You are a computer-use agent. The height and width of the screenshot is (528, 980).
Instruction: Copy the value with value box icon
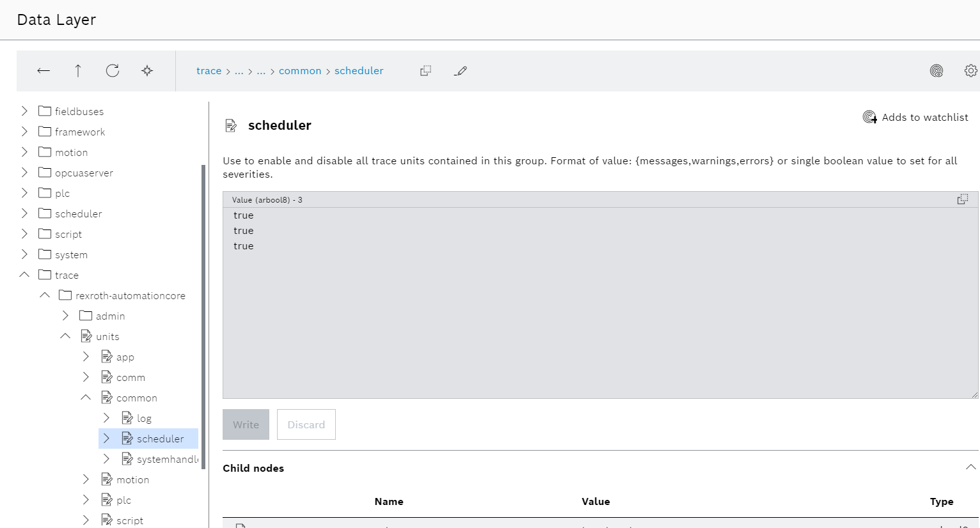click(x=962, y=199)
